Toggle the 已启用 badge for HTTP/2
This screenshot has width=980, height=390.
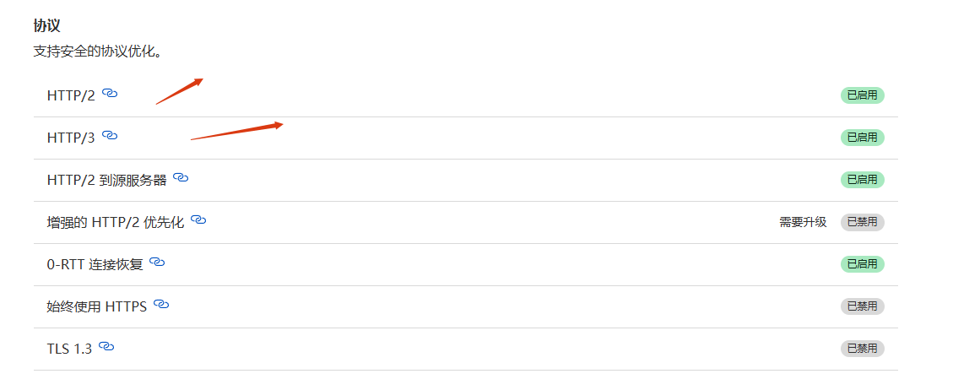862,95
